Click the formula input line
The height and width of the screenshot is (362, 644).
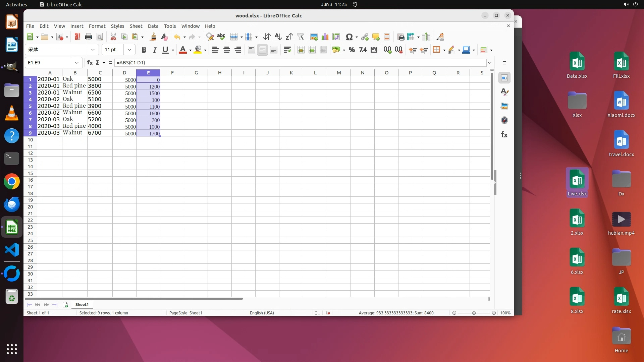(299, 63)
